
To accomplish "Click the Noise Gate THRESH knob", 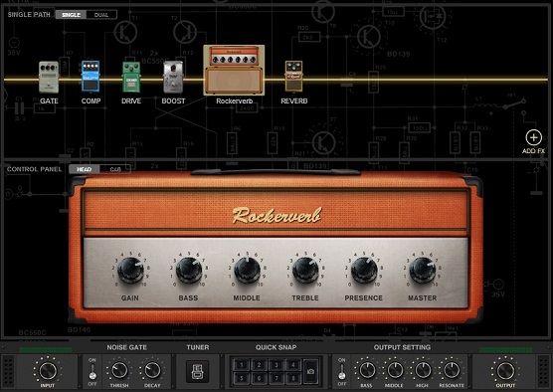I will pos(119,370).
